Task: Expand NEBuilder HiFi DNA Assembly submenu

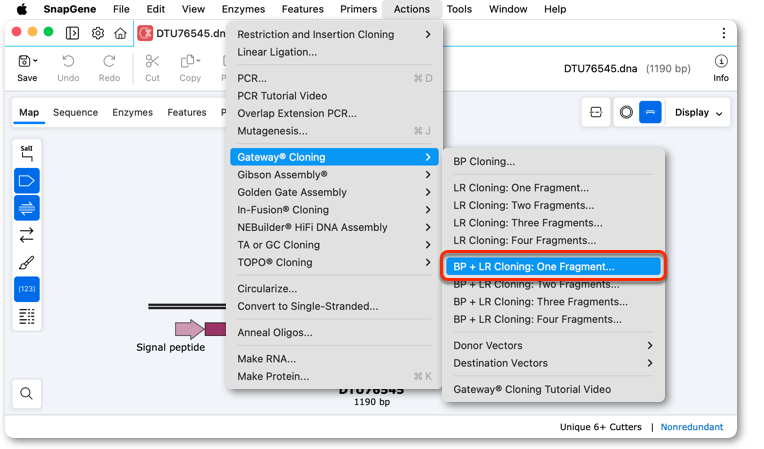Action: [334, 227]
